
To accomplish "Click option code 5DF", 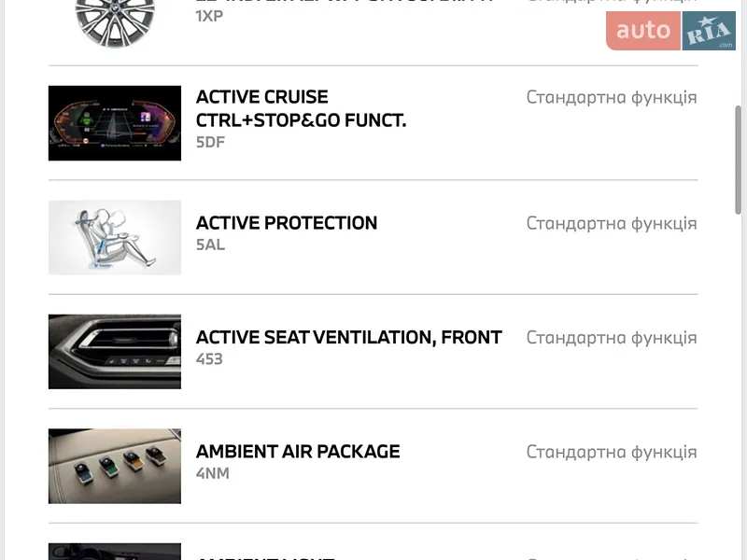I will pyautogui.click(x=210, y=143).
